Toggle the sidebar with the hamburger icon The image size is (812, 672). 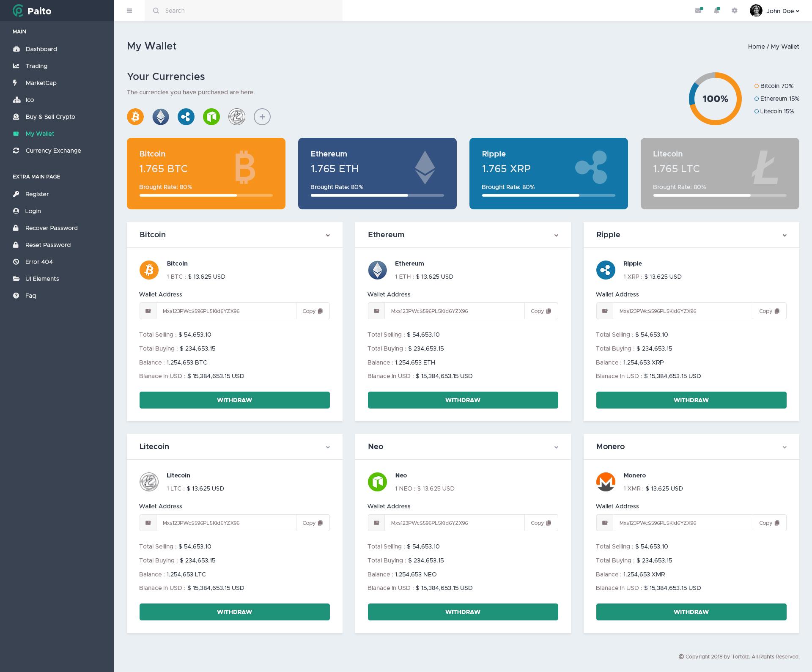tap(129, 11)
